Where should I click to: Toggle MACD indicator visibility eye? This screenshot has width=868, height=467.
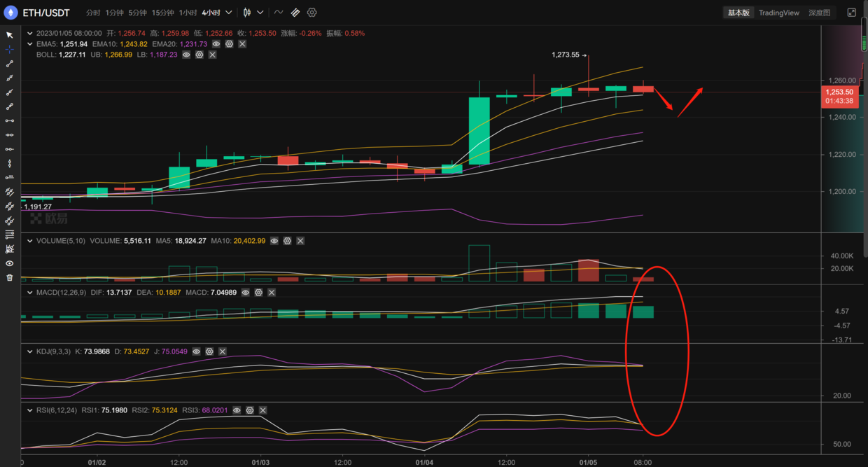point(246,293)
